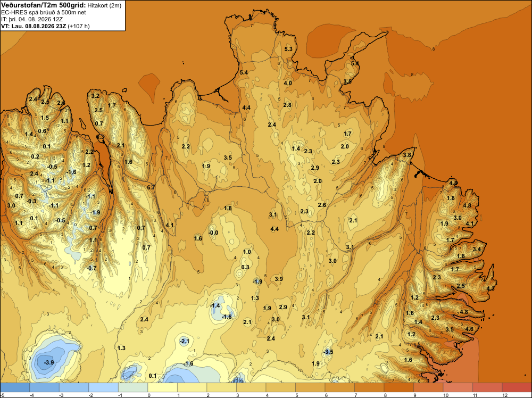Click the -3.5 temperature value on the map
Screen dimensions: 532x398
pos(328,352)
